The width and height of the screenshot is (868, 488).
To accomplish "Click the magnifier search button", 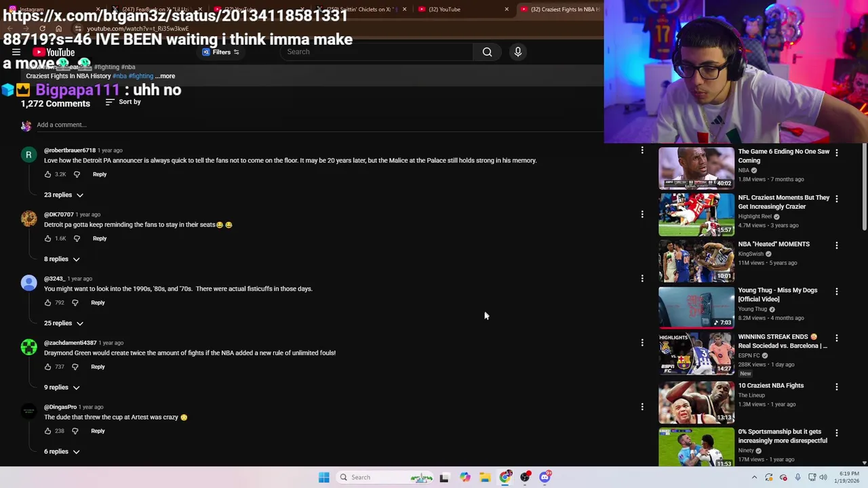I will tap(487, 52).
